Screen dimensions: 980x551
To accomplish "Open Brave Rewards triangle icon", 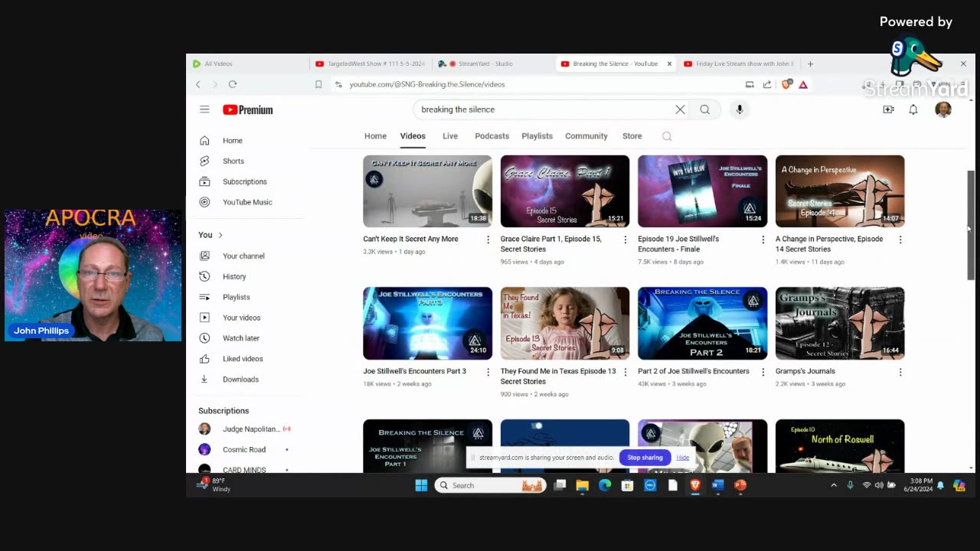I will 803,84.
